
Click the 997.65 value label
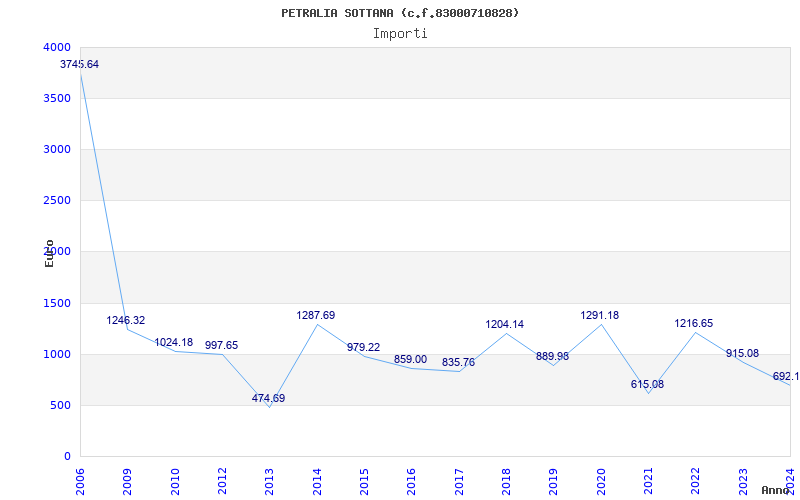coord(221,345)
